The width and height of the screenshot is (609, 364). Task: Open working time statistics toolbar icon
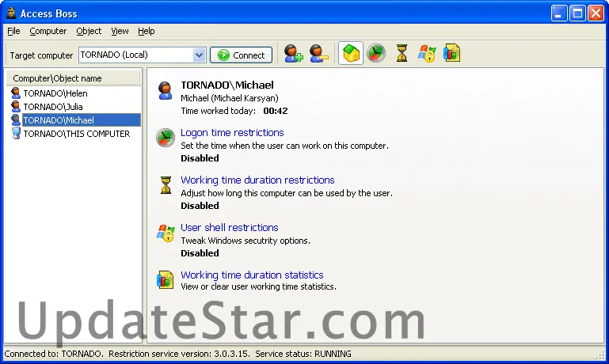(x=451, y=53)
